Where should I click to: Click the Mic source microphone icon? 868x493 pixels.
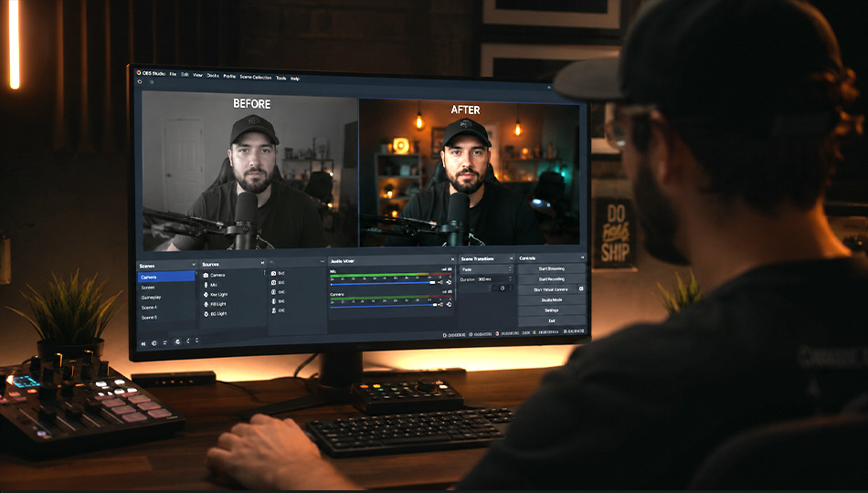pyautogui.click(x=206, y=285)
